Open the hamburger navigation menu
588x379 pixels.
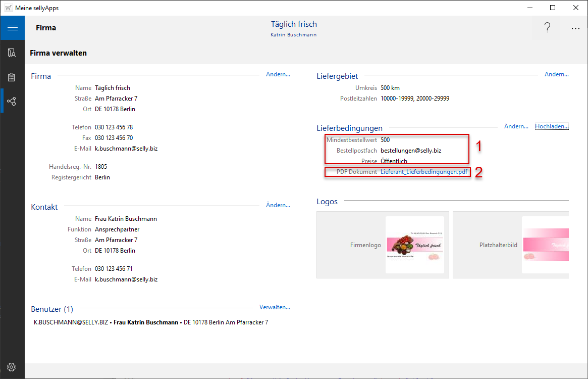[12, 28]
